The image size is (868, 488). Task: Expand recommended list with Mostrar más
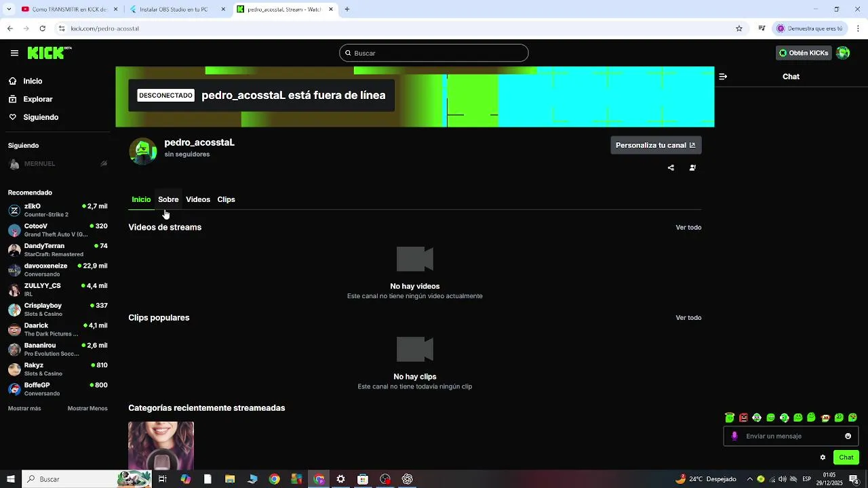[24, 409]
